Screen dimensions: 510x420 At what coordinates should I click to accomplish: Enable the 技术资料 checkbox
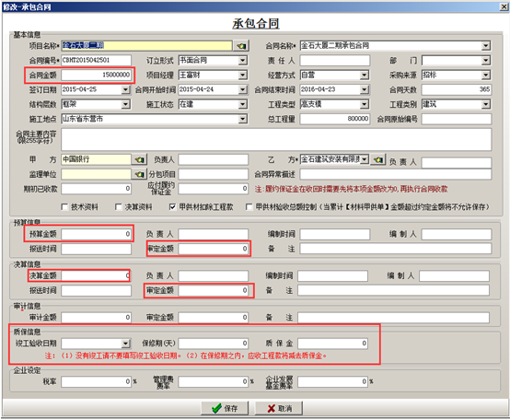click(x=64, y=207)
